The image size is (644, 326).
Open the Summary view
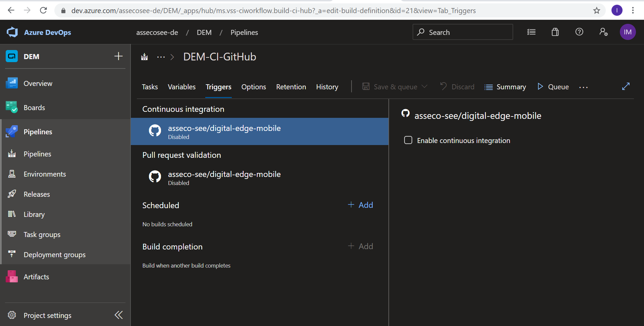505,87
